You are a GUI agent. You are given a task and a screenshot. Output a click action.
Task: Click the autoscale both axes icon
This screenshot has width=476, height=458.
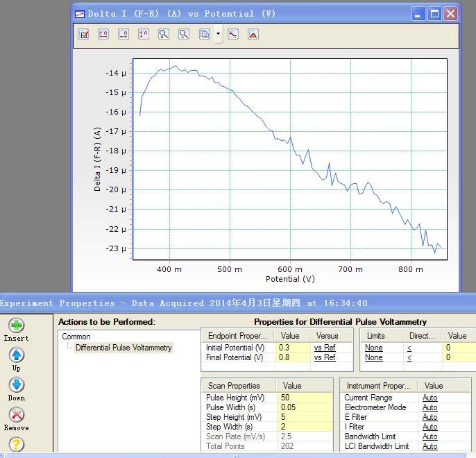point(103,34)
